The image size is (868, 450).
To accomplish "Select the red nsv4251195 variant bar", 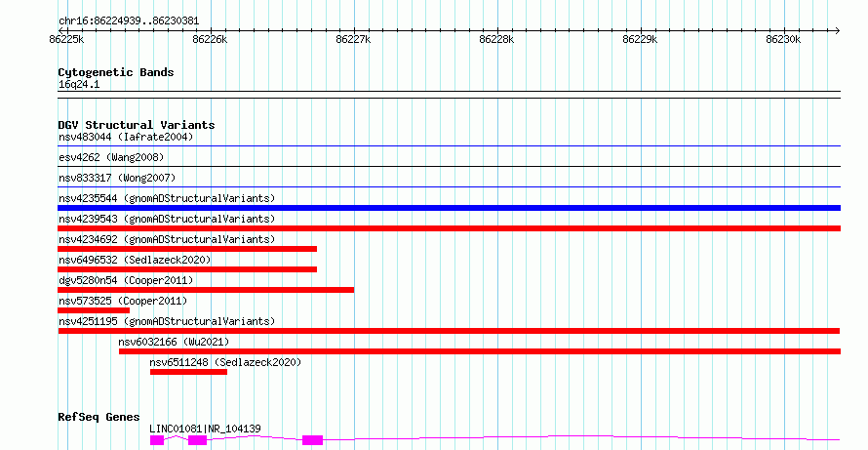I will pos(449,331).
